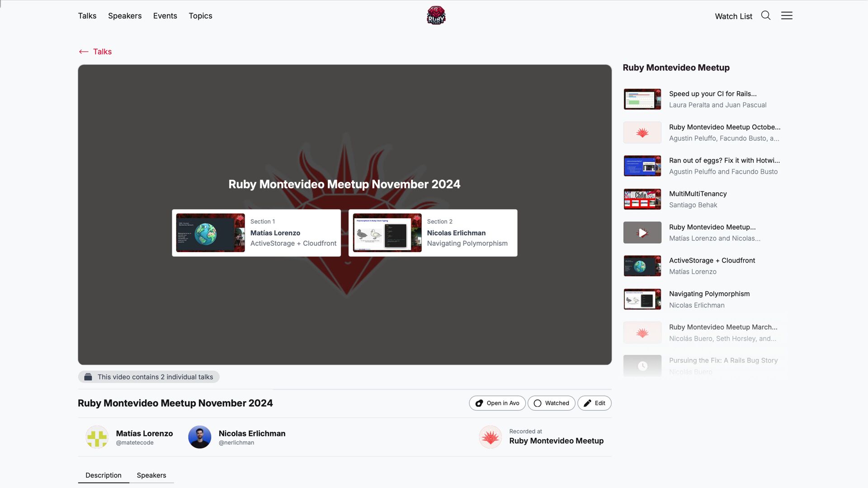Image resolution: width=868 pixels, height=488 pixels.
Task: Click Nicolas Erlichman's profile photo
Action: tap(199, 437)
